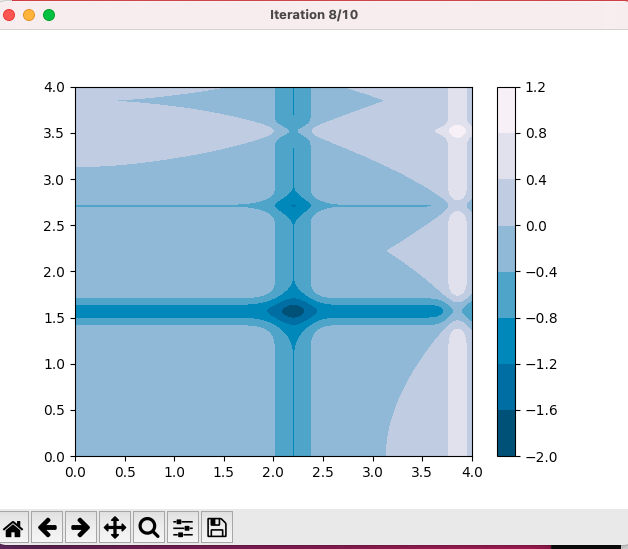Click the colorbar's darkest segment above −2.0
Screen dimensions: 628x549
506,433
